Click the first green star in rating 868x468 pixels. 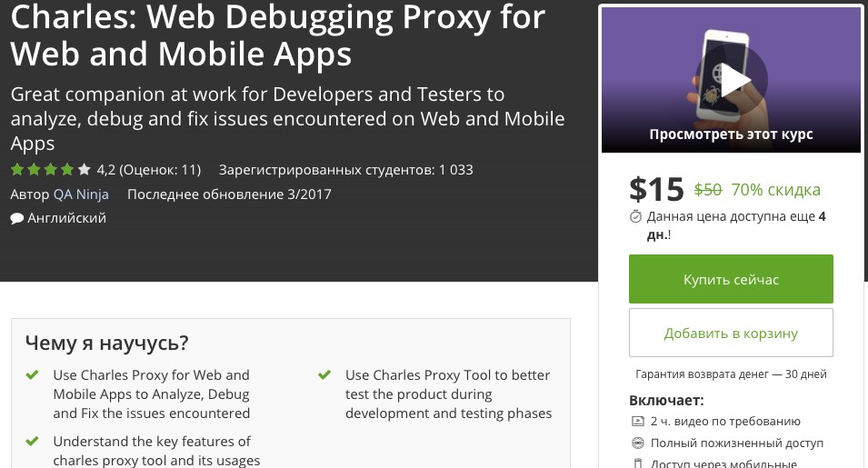17,169
